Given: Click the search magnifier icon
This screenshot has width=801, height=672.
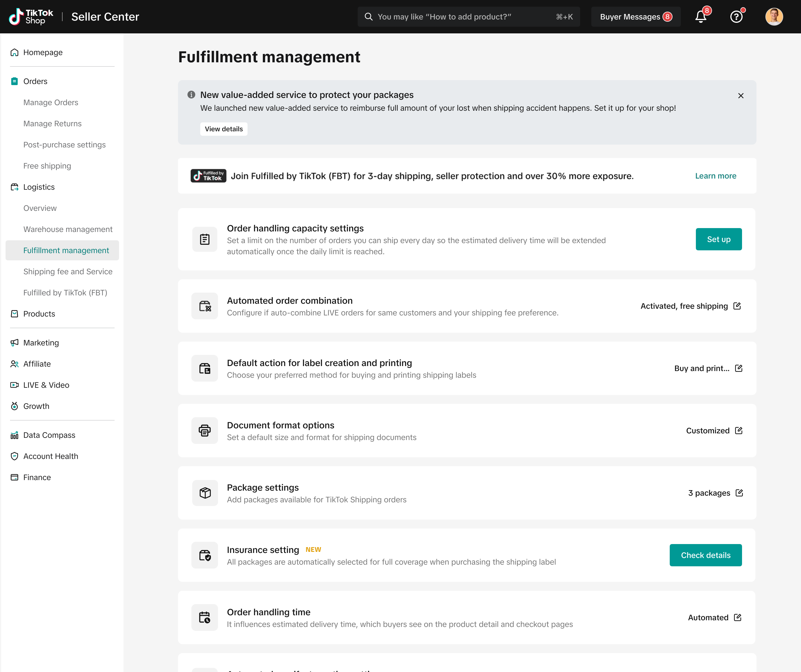Looking at the screenshot, I should coord(369,17).
